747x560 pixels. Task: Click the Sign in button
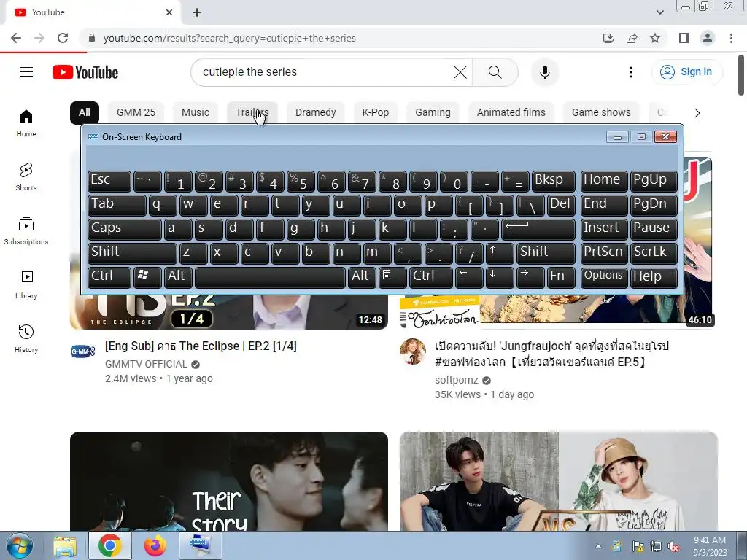coord(687,72)
